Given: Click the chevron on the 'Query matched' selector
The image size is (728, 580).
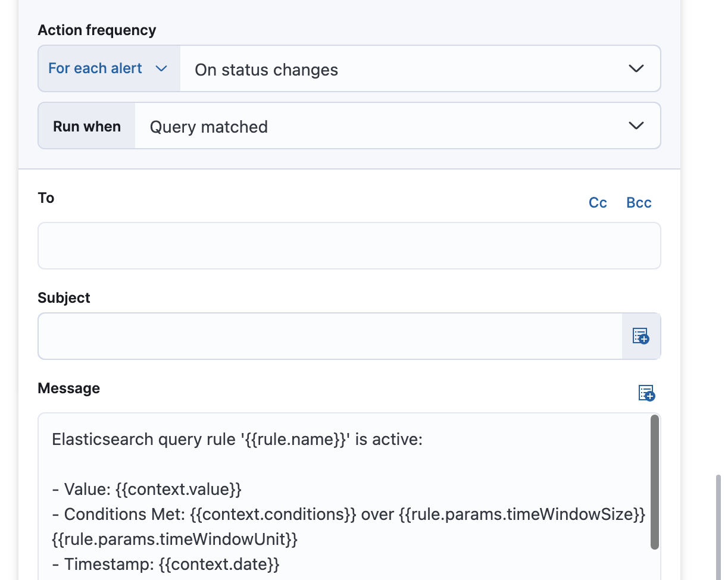Looking at the screenshot, I should [x=636, y=126].
